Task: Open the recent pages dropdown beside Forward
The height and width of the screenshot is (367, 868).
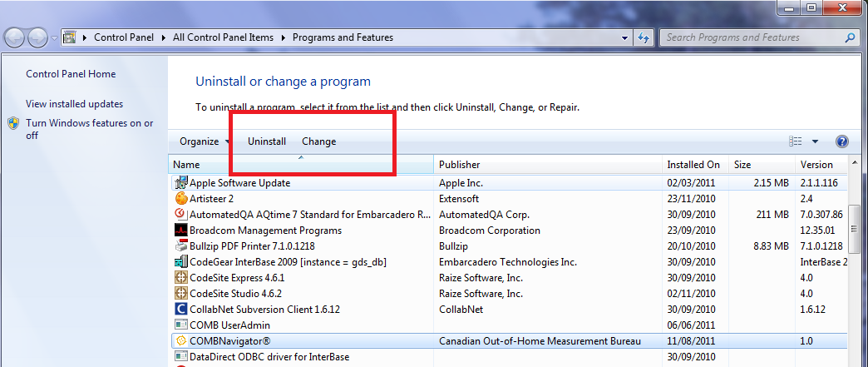Action: tap(54, 38)
